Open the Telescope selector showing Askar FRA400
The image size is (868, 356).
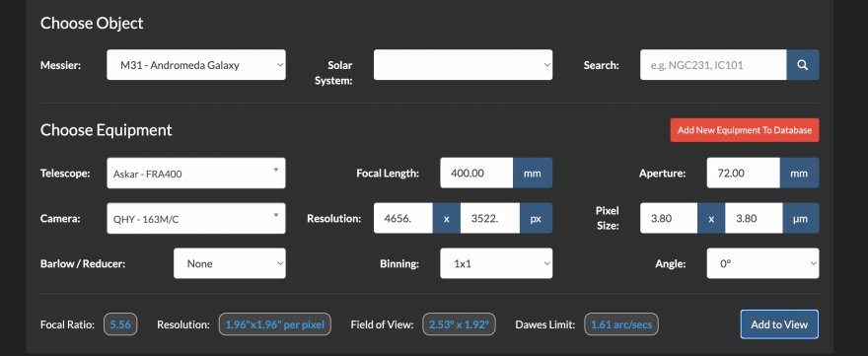coord(196,174)
